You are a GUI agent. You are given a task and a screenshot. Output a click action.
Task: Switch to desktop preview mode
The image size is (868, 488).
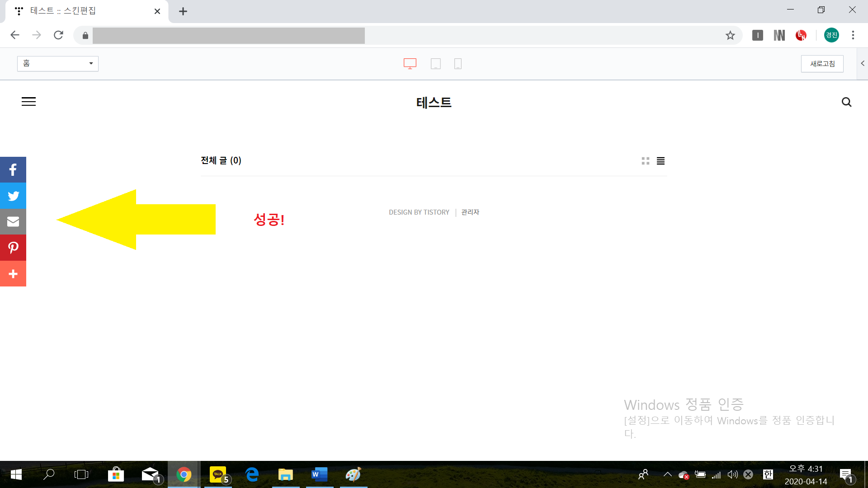[x=410, y=64]
